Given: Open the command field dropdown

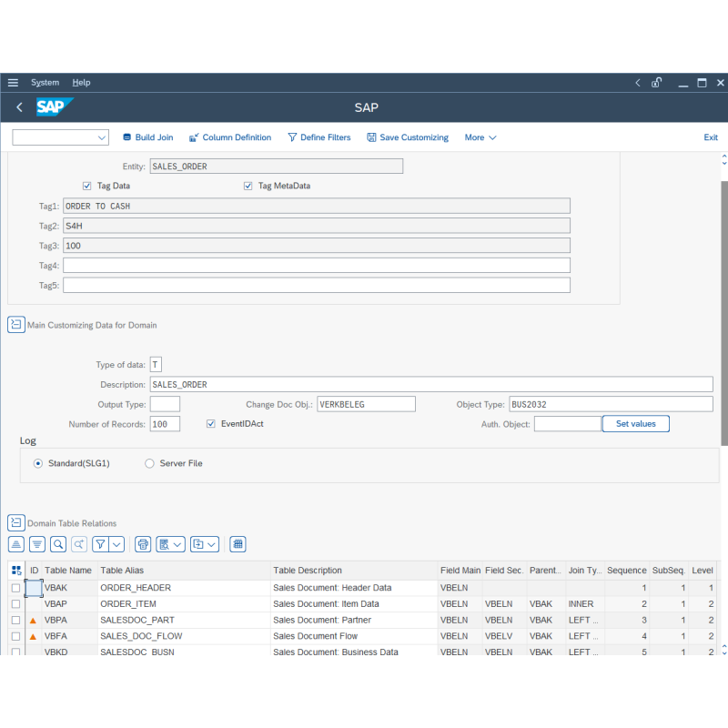Looking at the screenshot, I should coord(102,137).
